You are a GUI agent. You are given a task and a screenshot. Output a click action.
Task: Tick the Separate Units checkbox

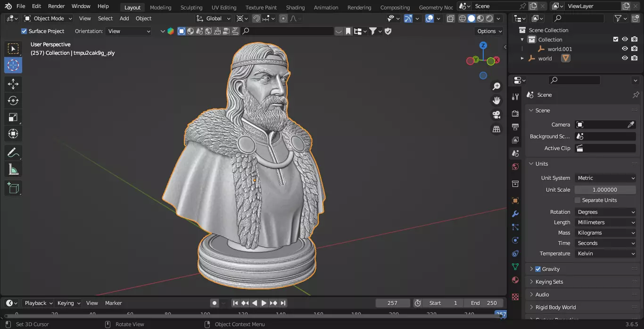tap(578, 200)
